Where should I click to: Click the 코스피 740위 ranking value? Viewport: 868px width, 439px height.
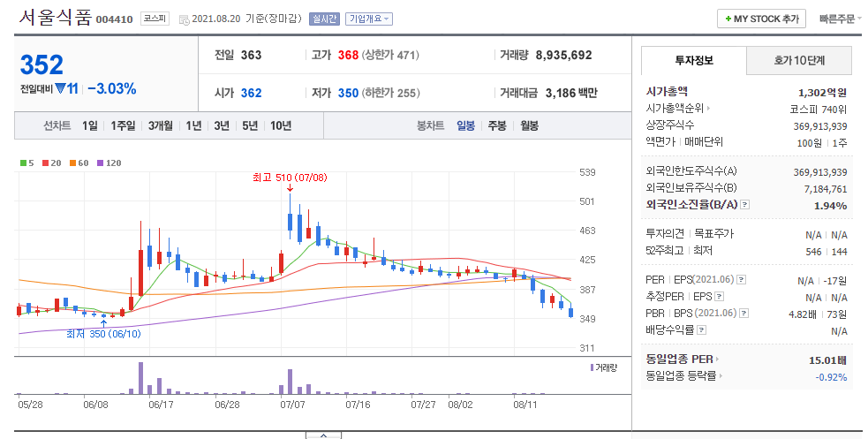(819, 109)
